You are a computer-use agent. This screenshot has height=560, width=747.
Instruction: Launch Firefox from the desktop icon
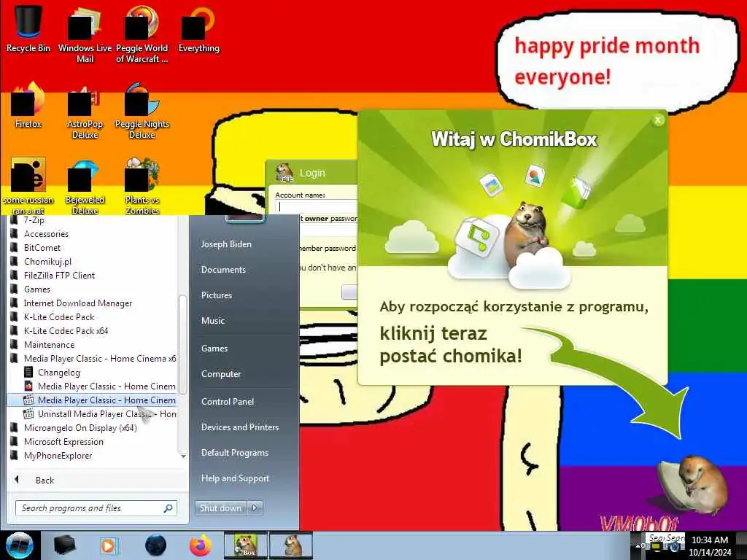(x=28, y=106)
